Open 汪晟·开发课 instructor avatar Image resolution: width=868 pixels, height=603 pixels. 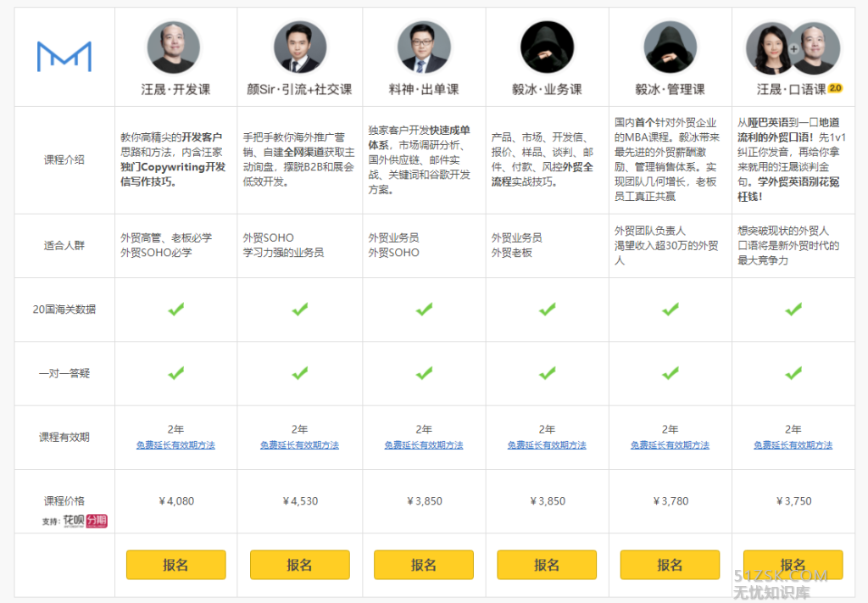coord(175,47)
